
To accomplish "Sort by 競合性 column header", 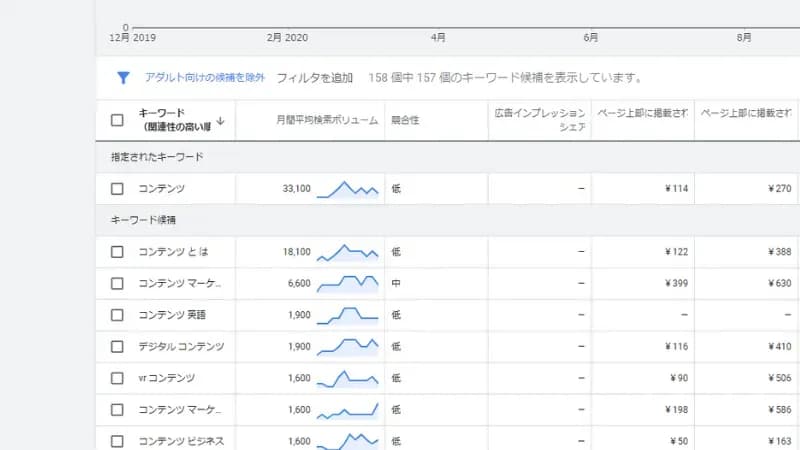I will coord(405,120).
